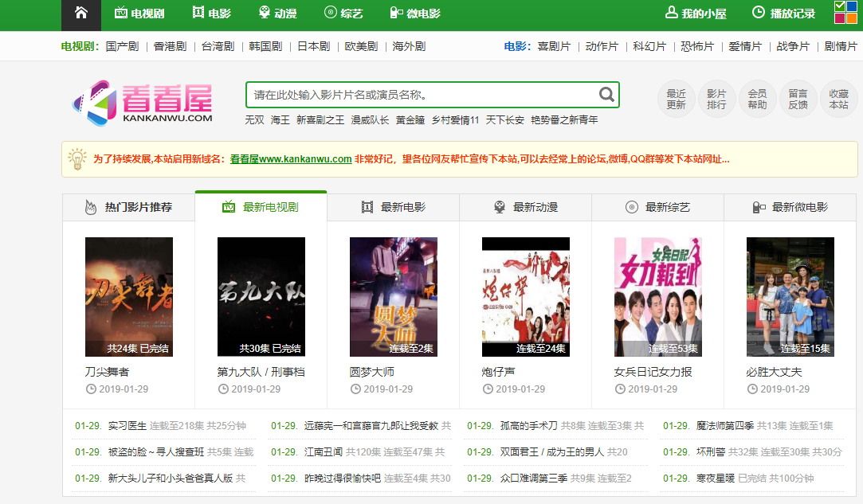Open 播放记录 playback history icon

click(x=758, y=13)
